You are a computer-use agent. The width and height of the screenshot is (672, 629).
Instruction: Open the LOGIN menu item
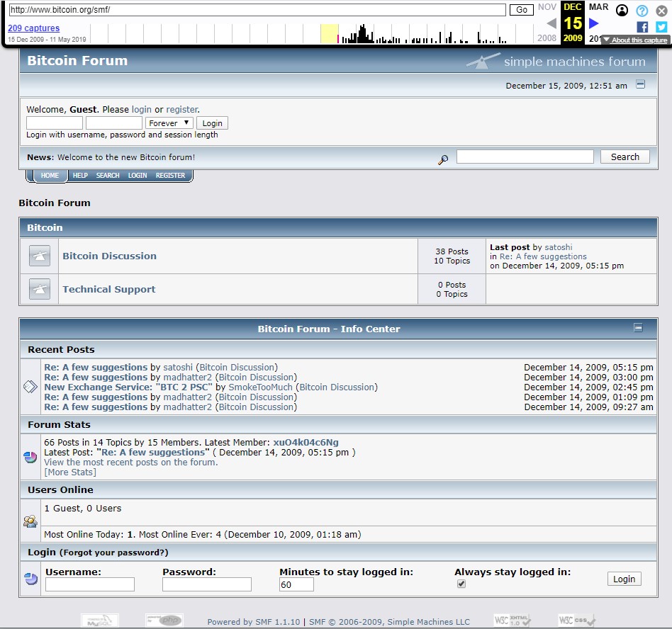138,176
